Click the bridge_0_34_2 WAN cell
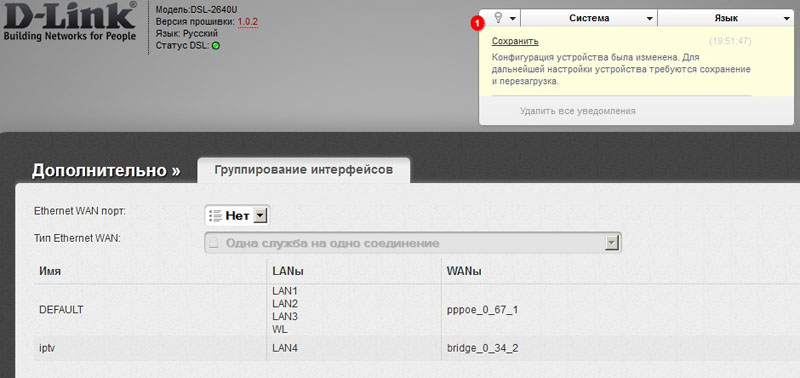800x378 pixels. [x=483, y=348]
